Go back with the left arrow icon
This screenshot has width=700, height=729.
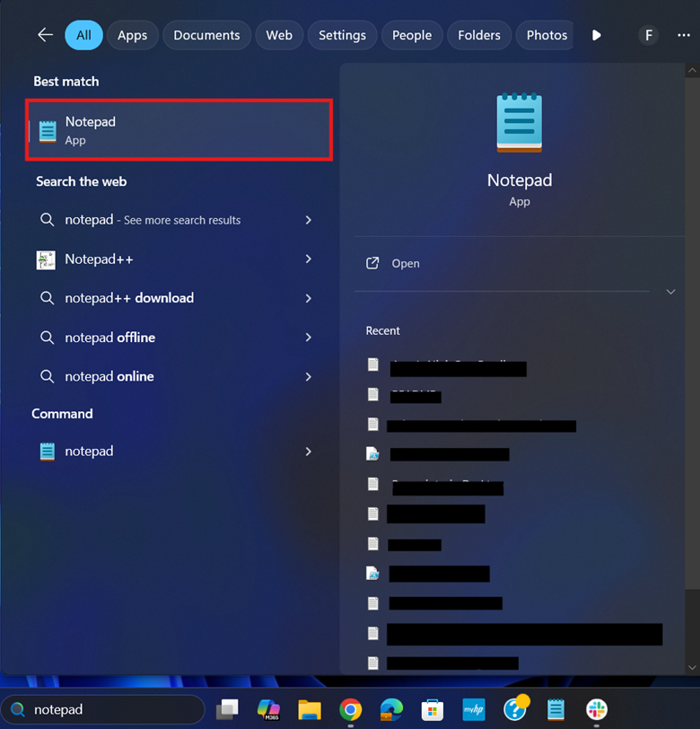pyautogui.click(x=45, y=35)
